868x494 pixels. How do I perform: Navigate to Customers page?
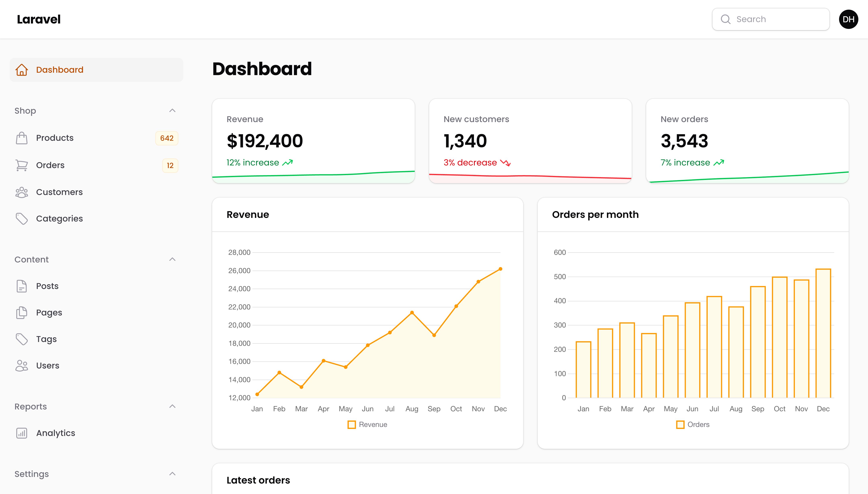click(x=96, y=192)
